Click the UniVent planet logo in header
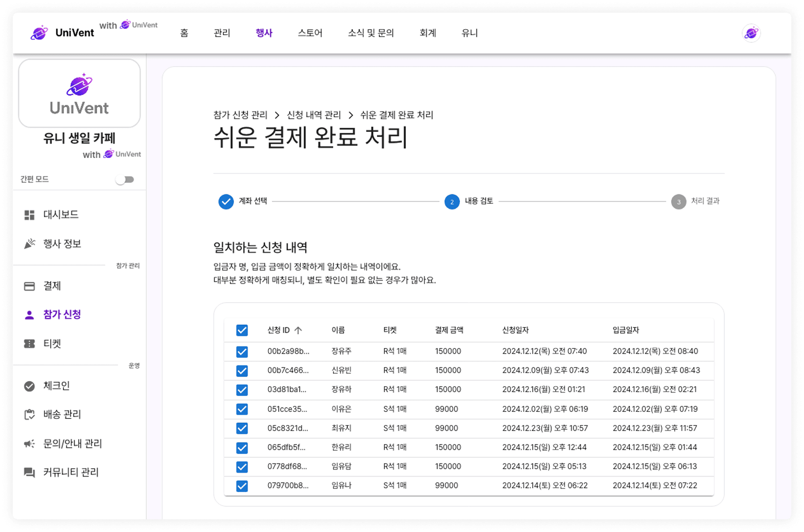Screen dimensions: 804x532 39,33
